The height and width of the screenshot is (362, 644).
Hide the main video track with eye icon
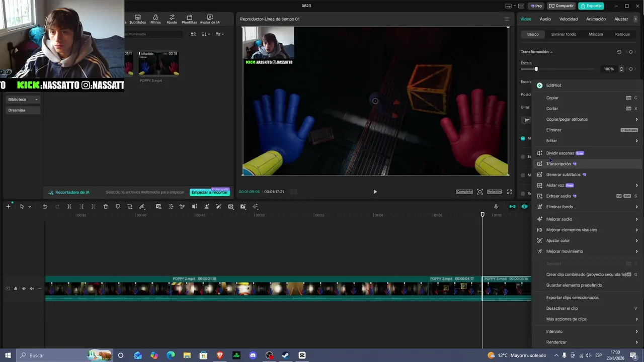tap(24, 289)
